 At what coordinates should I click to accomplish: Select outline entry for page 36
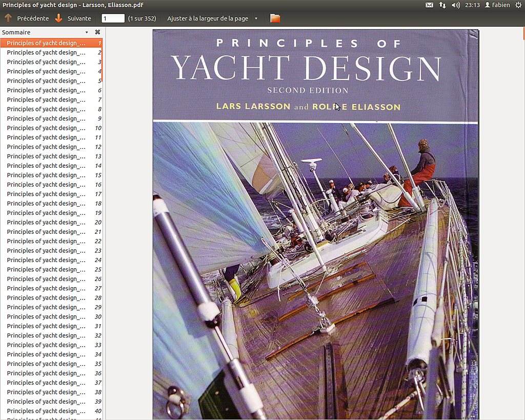(52, 373)
